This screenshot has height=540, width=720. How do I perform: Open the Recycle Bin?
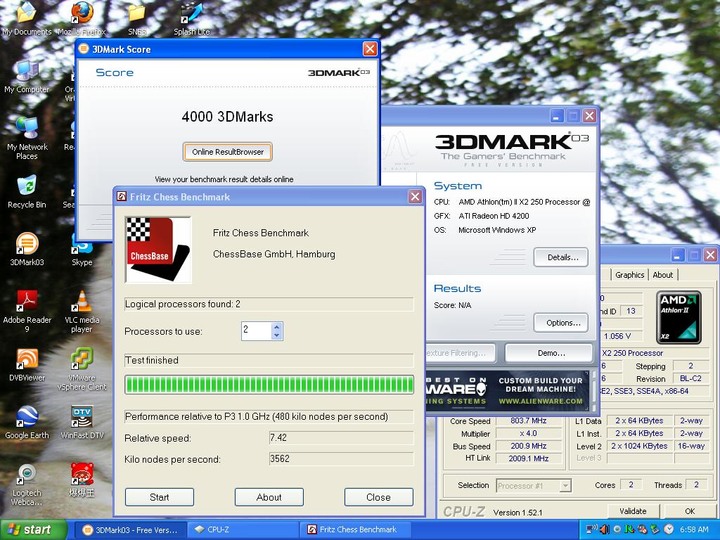click(x=27, y=192)
